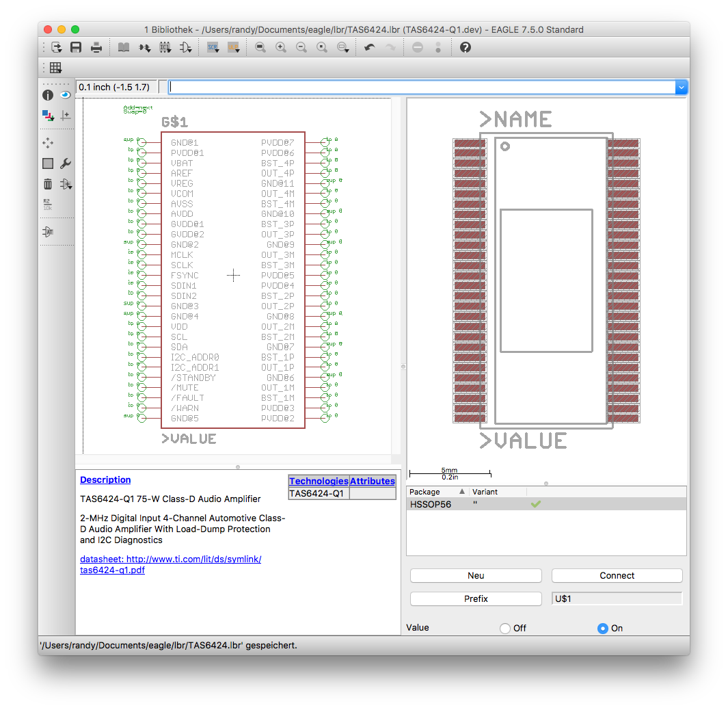Open help with the question mark icon
This screenshot has width=728, height=710.
466,47
